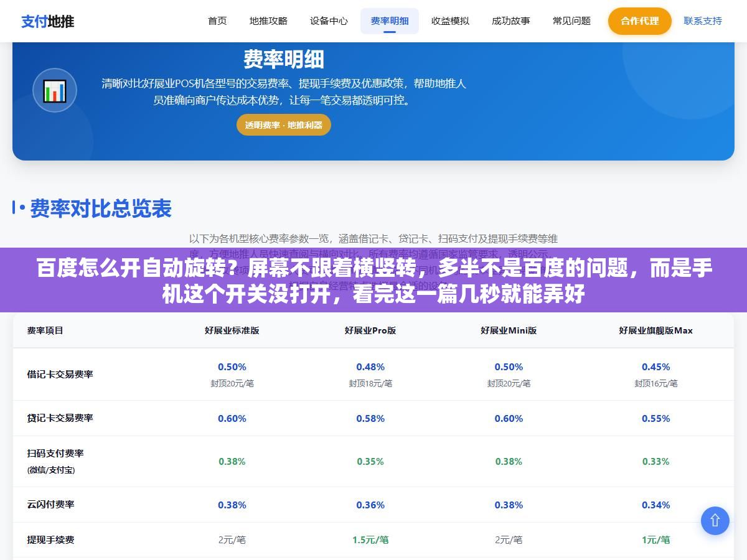Screen dimensions: 747x560
Task: Click the 贷记卡交易费率 row label
Action: (x=60, y=418)
